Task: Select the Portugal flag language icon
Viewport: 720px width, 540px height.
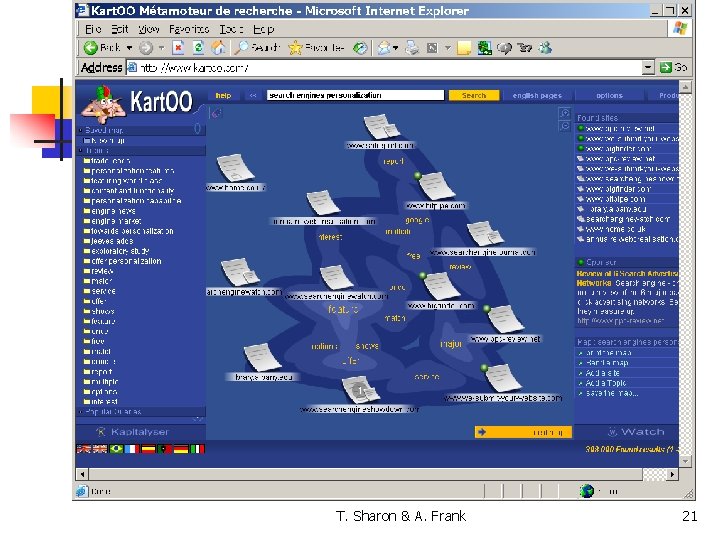Action: 164,449
